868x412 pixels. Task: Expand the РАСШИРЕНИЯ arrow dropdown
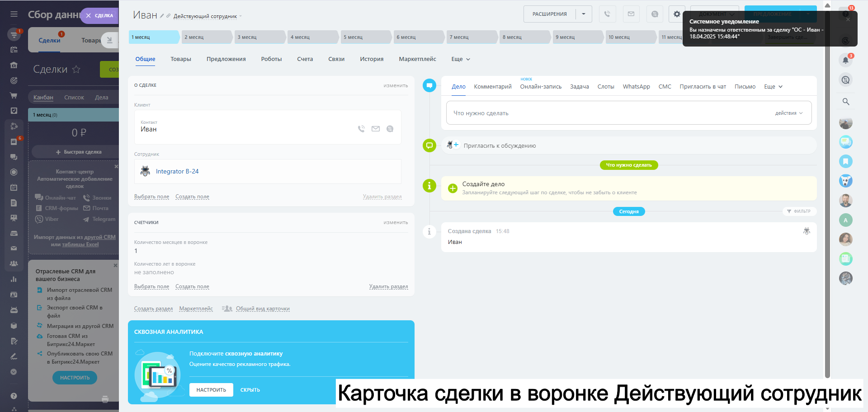(584, 14)
